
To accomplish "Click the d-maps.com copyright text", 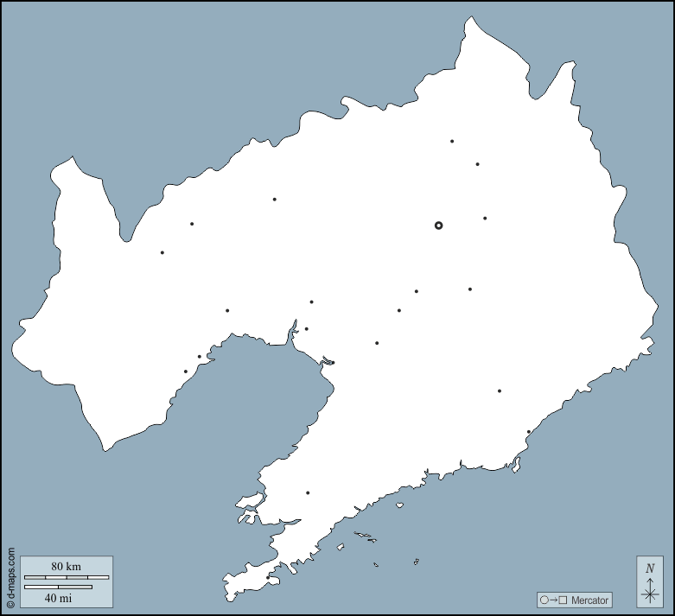I will coord(11,578).
